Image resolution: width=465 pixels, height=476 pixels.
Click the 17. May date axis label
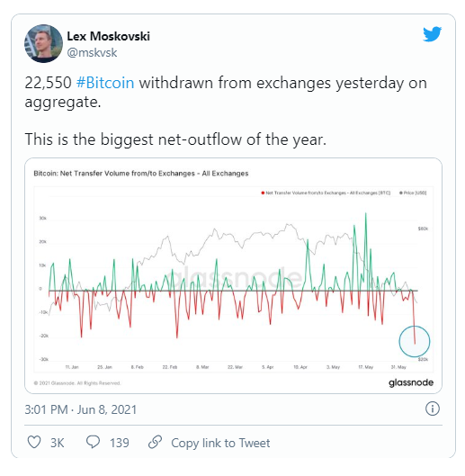click(x=366, y=367)
